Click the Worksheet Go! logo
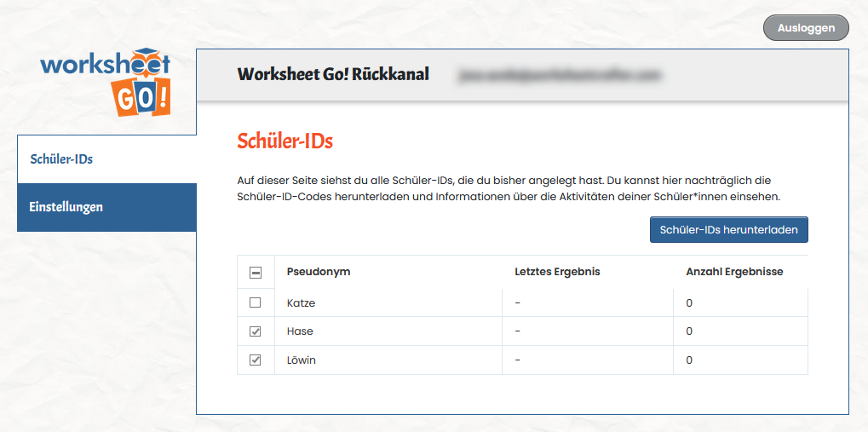868x432 pixels. (106, 83)
